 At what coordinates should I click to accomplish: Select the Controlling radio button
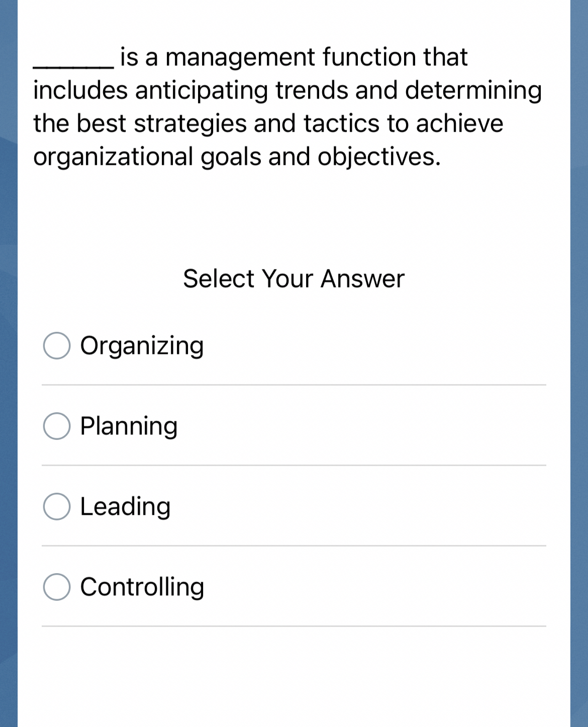coord(57,586)
